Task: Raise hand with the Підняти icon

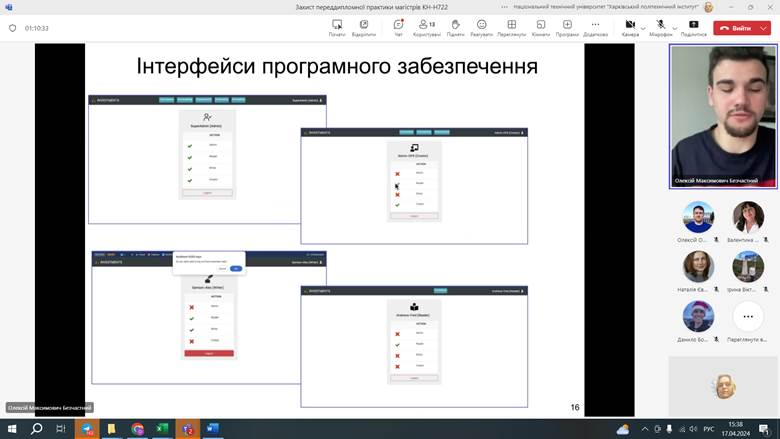Action: coord(455,26)
